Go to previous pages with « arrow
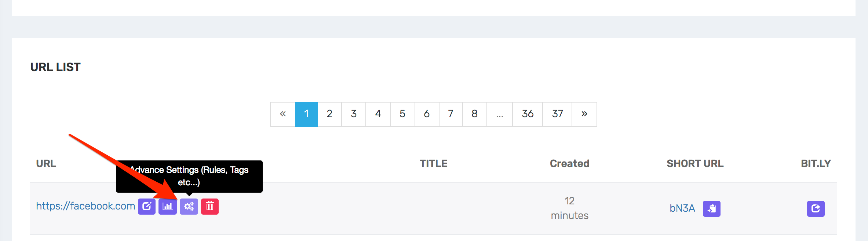Image resolution: width=868 pixels, height=241 pixels. (283, 114)
